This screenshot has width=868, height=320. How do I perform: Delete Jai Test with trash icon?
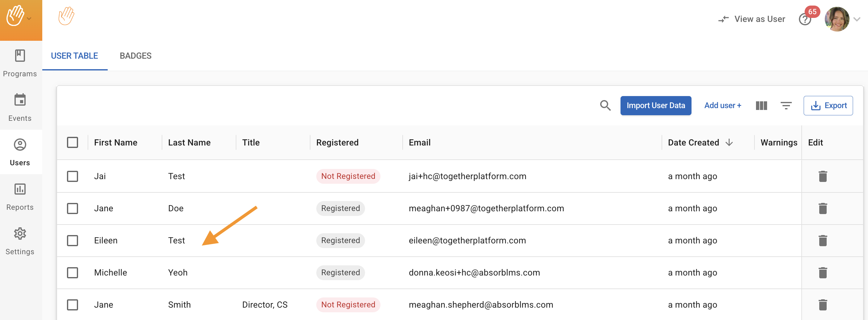coord(823,176)
